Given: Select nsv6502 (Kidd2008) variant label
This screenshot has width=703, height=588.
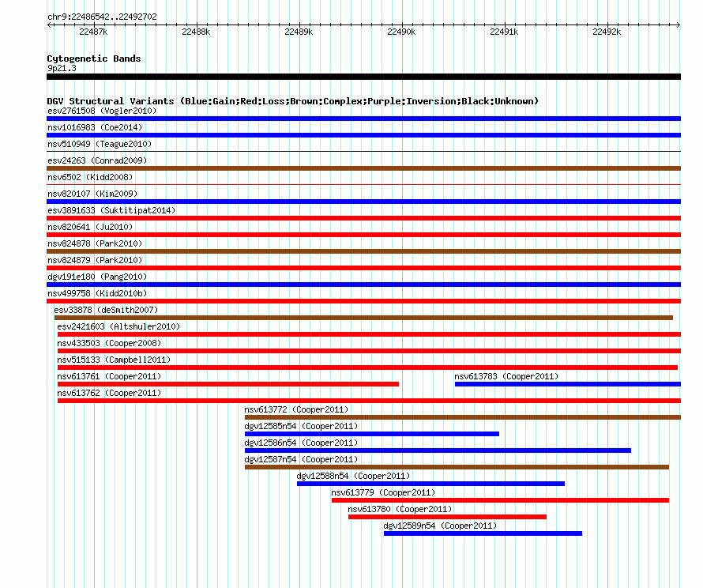Looking at the screenshot, I should pyautogui.click(x=90, y=177).
